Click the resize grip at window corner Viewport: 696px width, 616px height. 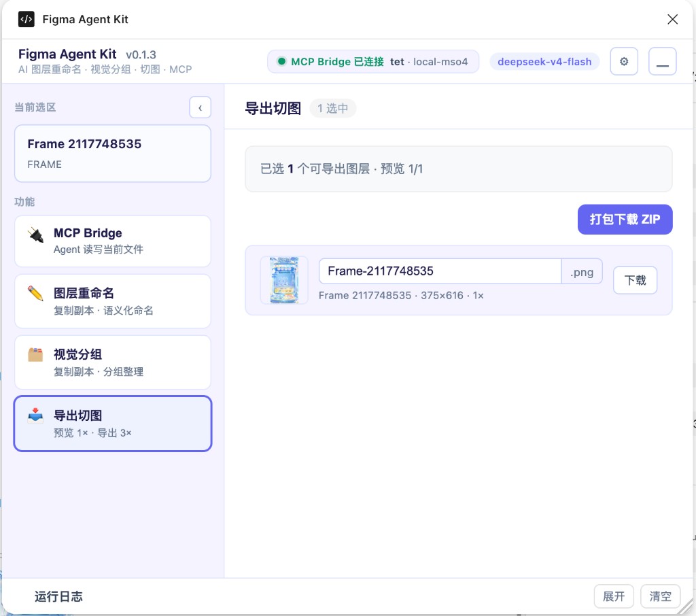click(x=686, y=606)
